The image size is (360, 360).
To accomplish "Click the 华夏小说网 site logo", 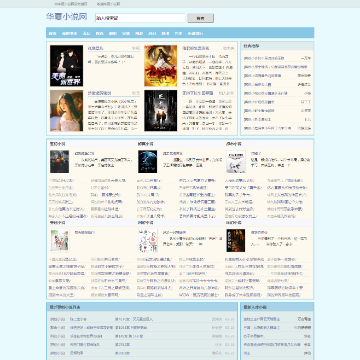I will (67, 17).
